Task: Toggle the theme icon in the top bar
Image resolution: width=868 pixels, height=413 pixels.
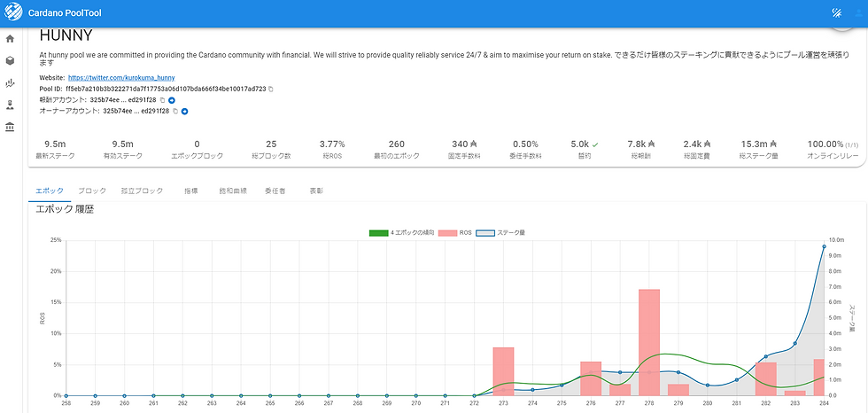Action: point(837,12)
